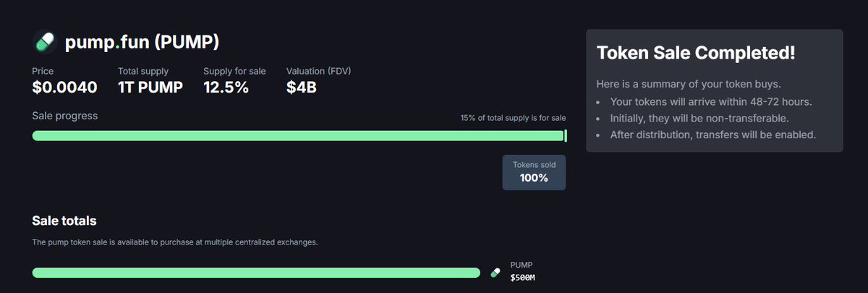
Task: Click the green Sale progress bar
Action: [298, 136]
